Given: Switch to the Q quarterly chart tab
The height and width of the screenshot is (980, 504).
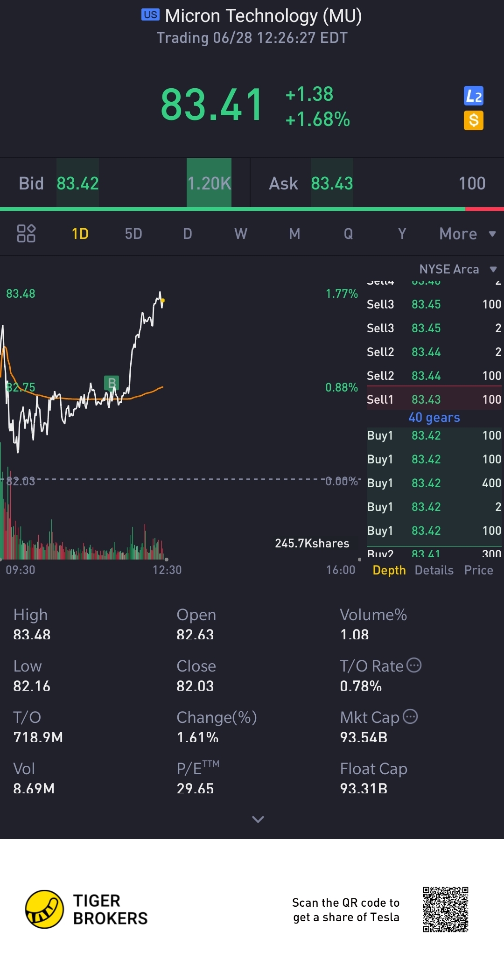Looking at the screenshot, I should [x=348, y=233].
